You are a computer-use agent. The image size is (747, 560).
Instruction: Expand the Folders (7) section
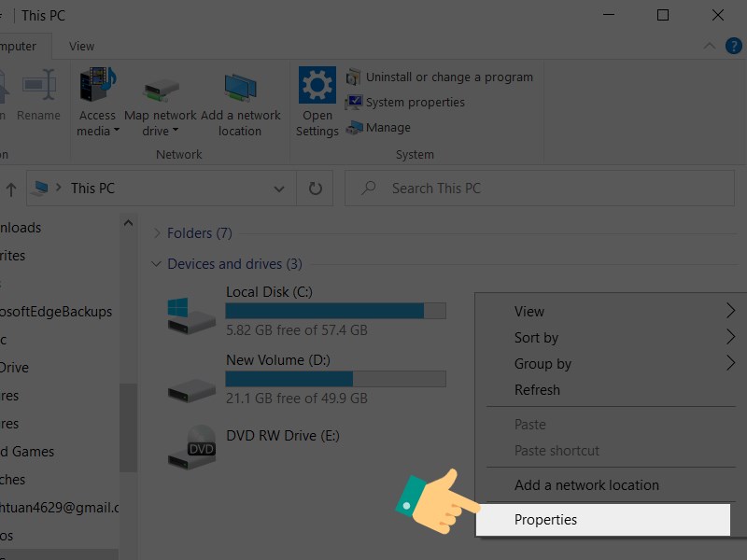point(157,233)
